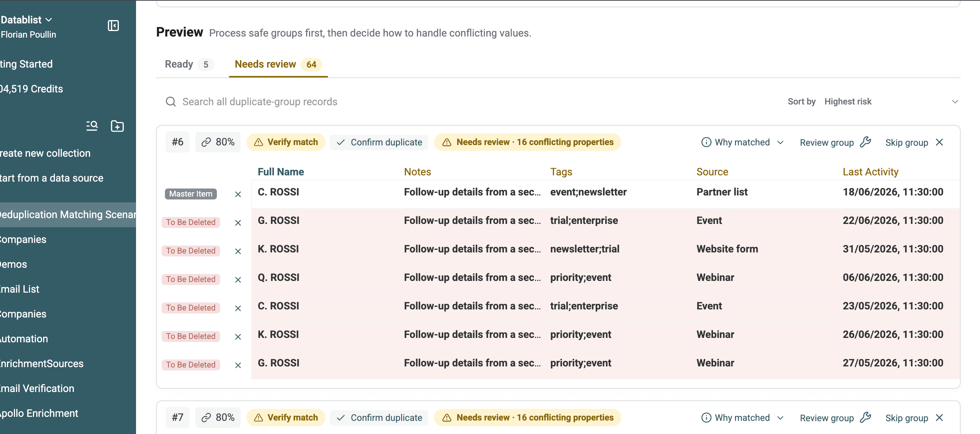Remove Q. ROSSI row using its X

click(238, 280)
